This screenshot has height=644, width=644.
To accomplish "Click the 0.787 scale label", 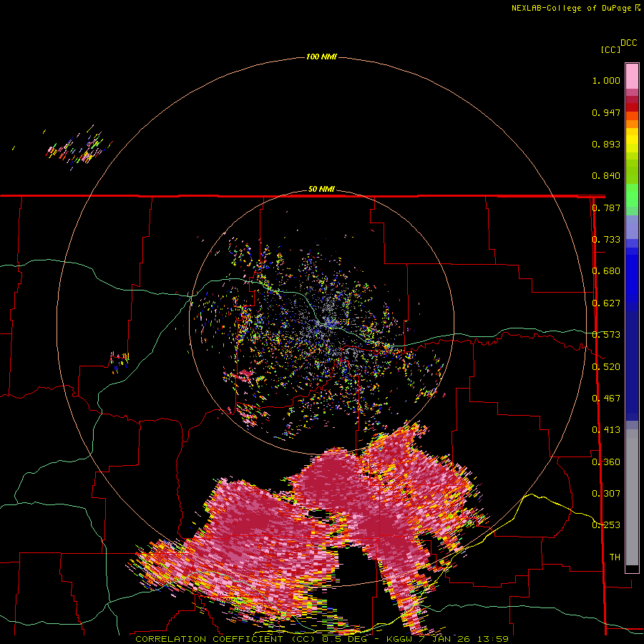I will point(606,208).
